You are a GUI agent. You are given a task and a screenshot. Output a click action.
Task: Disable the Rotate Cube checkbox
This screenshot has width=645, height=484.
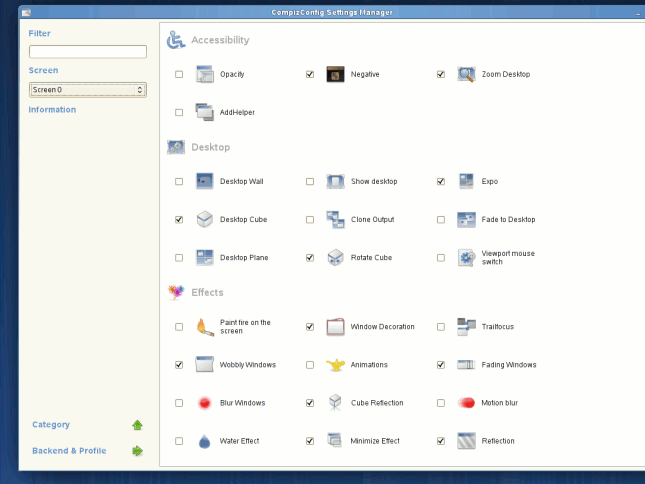[x=310, y=258]
